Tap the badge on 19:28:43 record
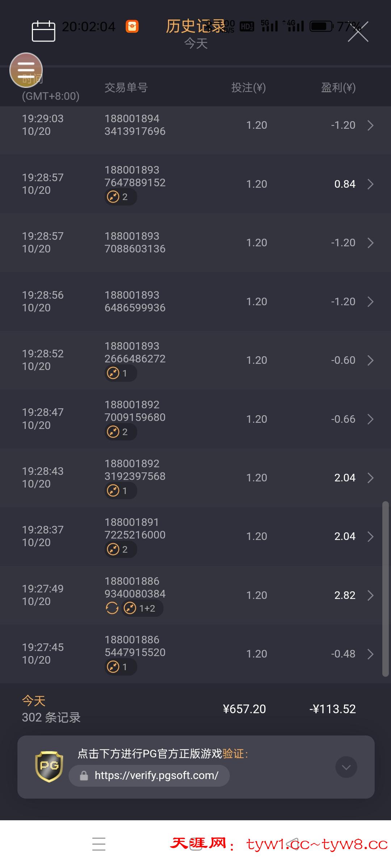The width and height of the screenshot is (391, 868). 120,491
